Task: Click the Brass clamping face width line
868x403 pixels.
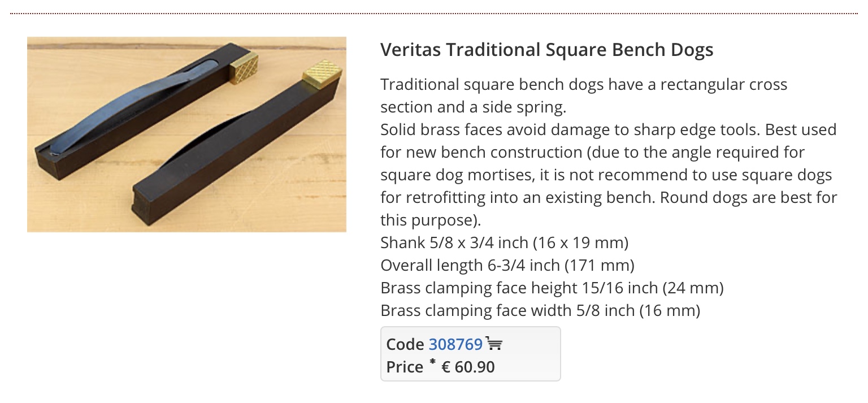Action: tap(540, 310)
